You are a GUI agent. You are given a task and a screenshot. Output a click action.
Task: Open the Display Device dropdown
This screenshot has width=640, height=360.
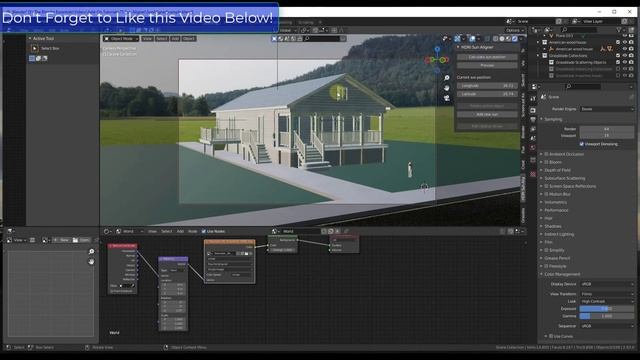(607, 284)
